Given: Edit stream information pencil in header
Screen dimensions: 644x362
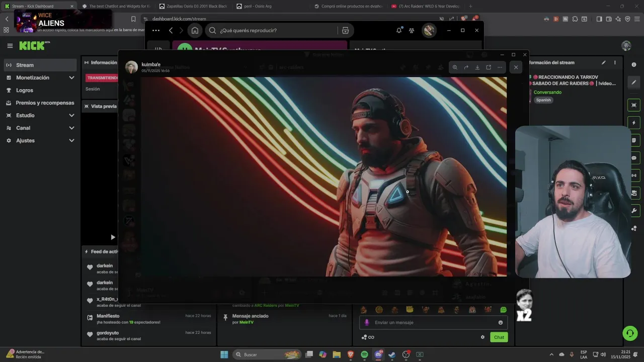Looking at the screenshot, I should coord(604,63).
